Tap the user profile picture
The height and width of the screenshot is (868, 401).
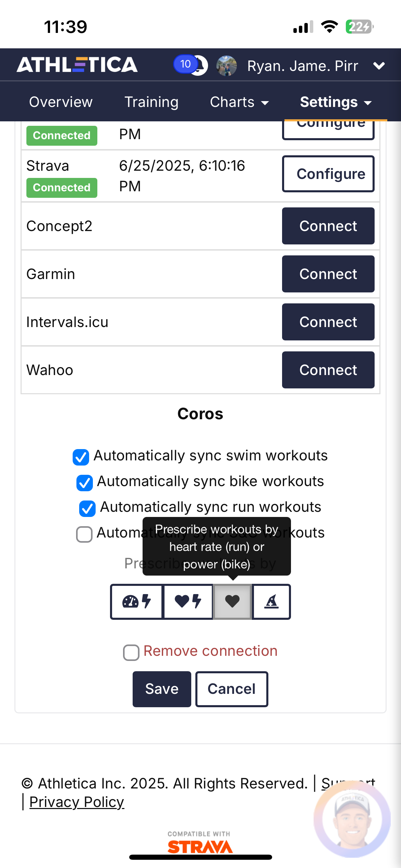point(227,65)
